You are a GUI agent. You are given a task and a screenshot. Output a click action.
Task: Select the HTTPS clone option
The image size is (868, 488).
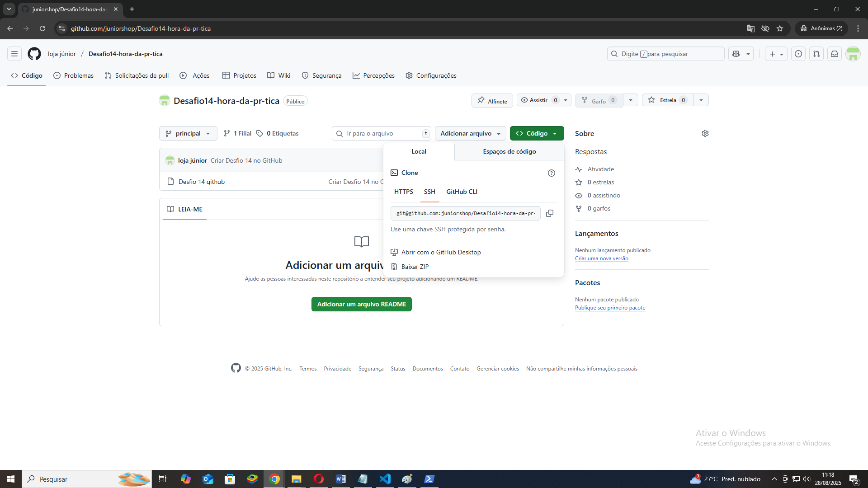pyautogui.click(x=404, y=192)
